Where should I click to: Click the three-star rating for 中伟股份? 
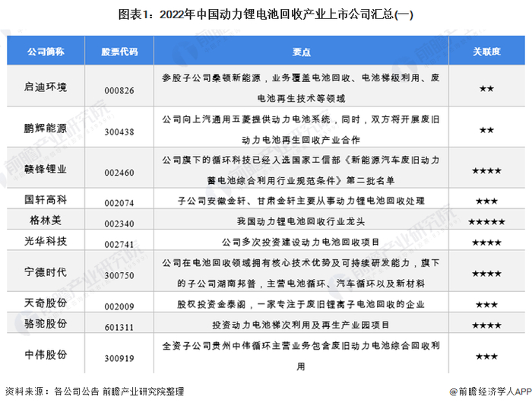pos(486,357)
